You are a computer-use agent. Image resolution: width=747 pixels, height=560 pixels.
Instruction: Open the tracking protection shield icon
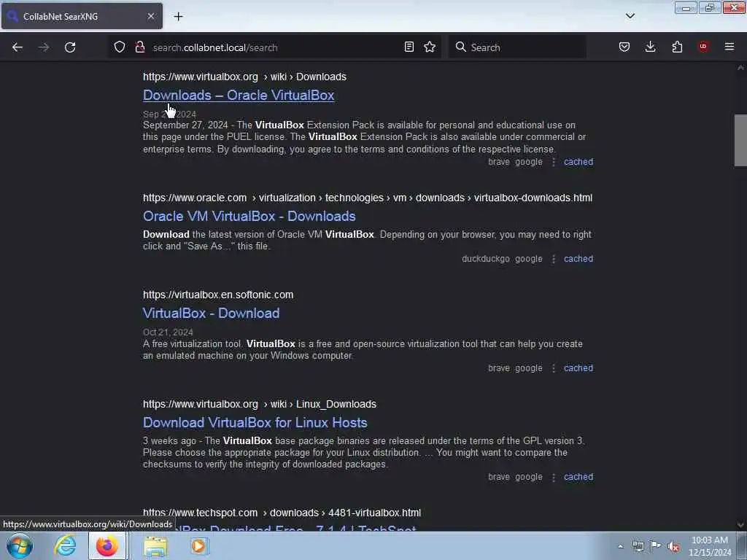(120, 47)
